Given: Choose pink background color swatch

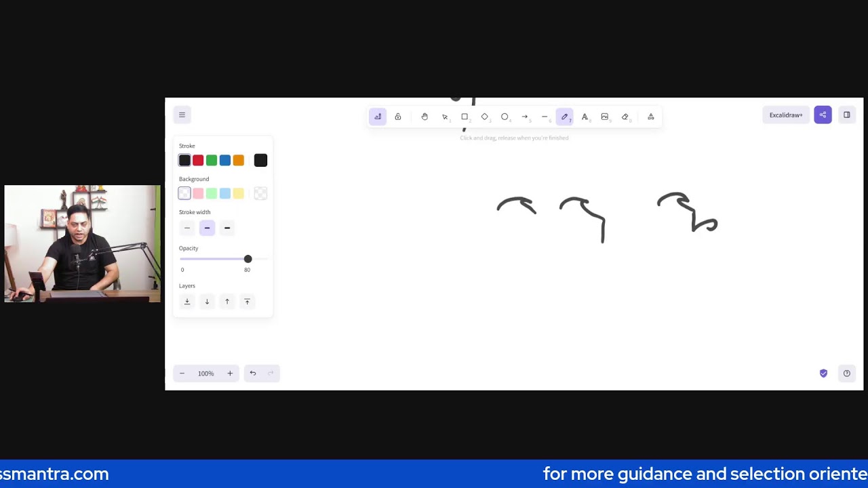Looking at the screenshot, I should pos(198,194).
